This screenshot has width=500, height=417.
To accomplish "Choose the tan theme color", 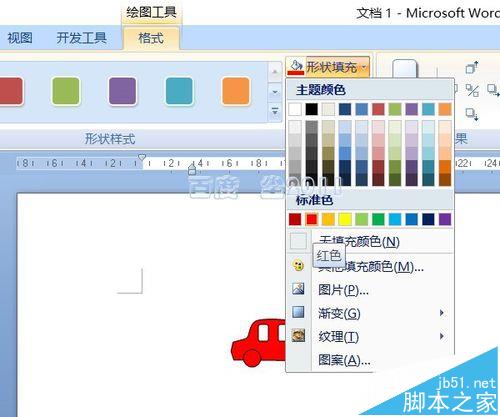I will (x=328, y=109).
